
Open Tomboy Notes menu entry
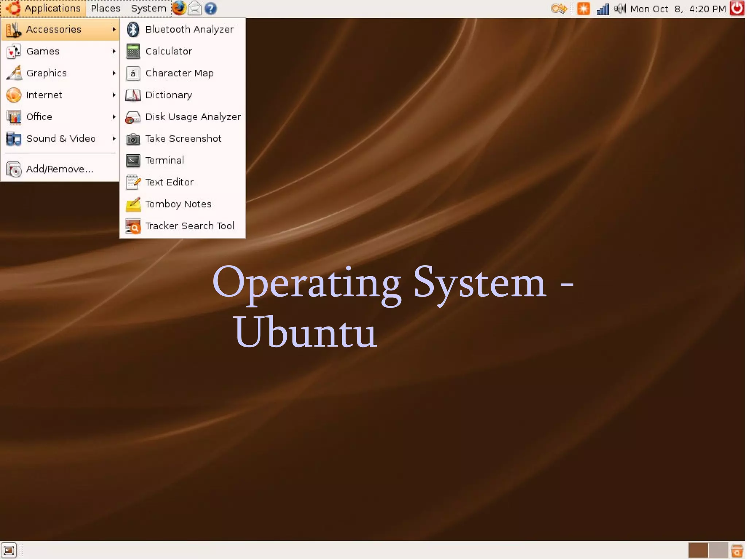tap(183, 204)
